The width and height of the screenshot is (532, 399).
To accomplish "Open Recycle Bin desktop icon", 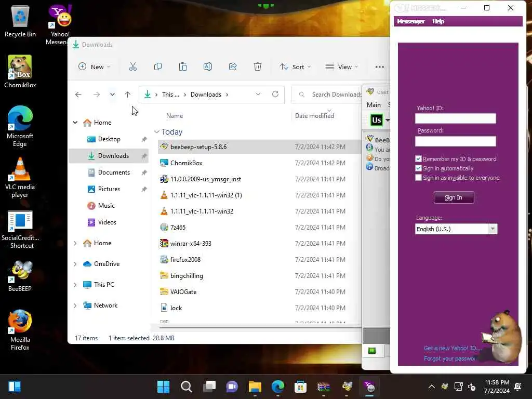I will 20,21.
